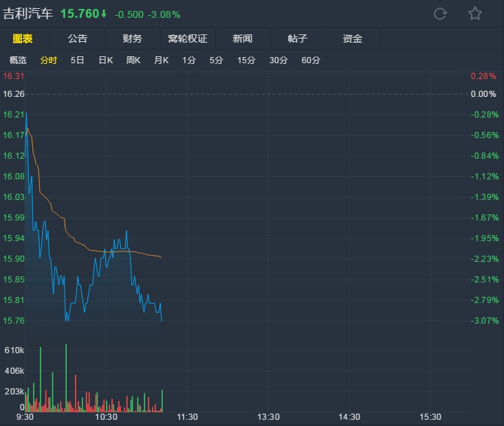The height and width of the screenshot is (426, 504).
Task: Go to the 帖子 tab
Action: 297,38
